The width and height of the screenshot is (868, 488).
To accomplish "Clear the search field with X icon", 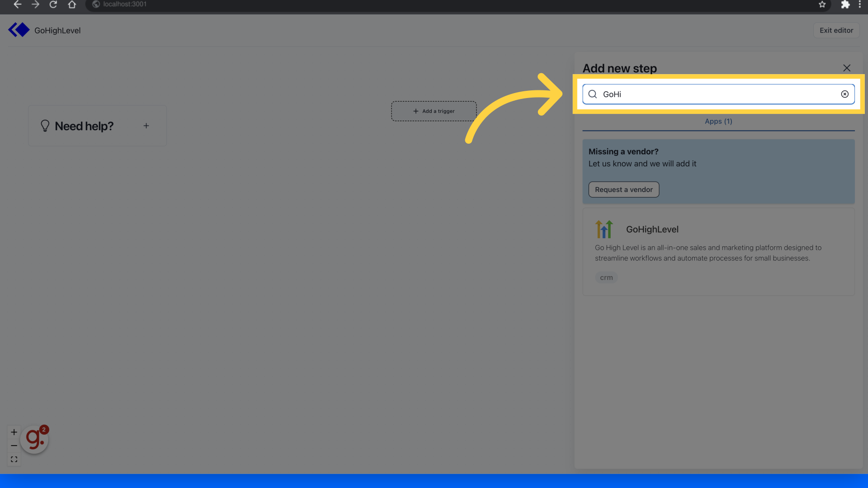I will pyautogui.click(x=844, y=94).
